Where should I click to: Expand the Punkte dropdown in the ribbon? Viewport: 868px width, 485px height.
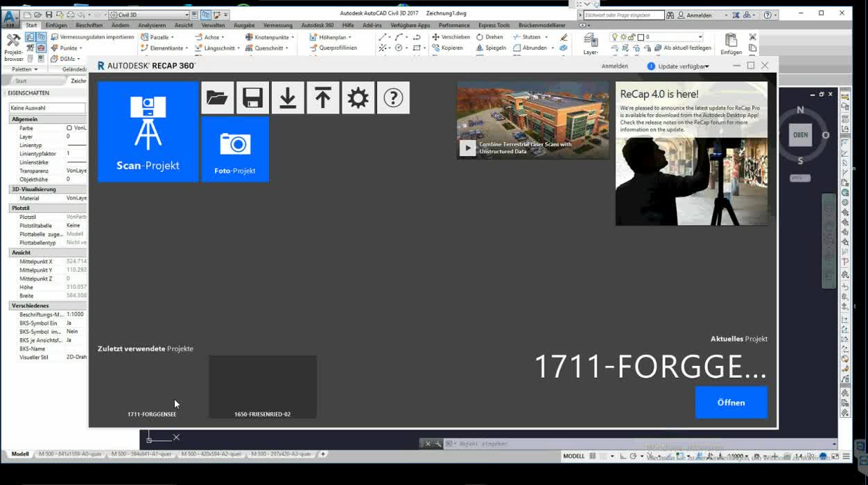pos(80,48)
